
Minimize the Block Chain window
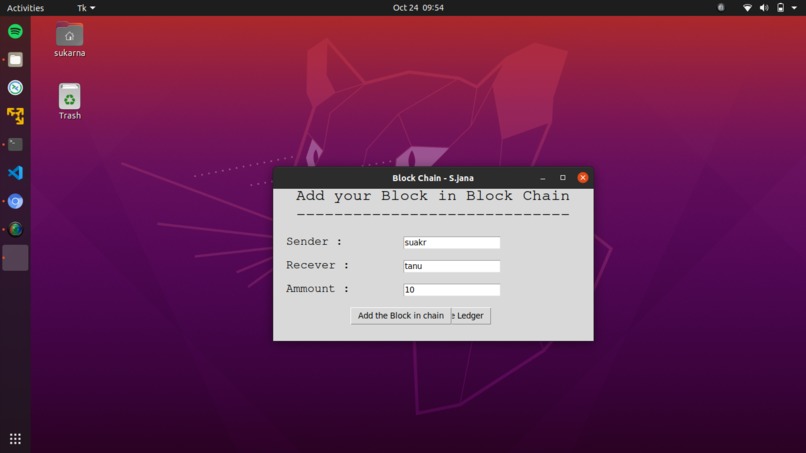pyautogui.click(x=543, y=178)
